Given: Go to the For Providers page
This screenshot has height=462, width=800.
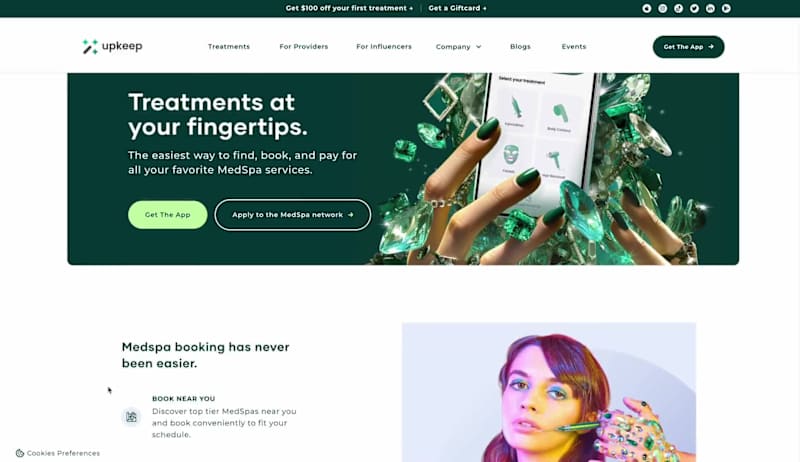Looking at the screenshot, I should pos(304,46).
